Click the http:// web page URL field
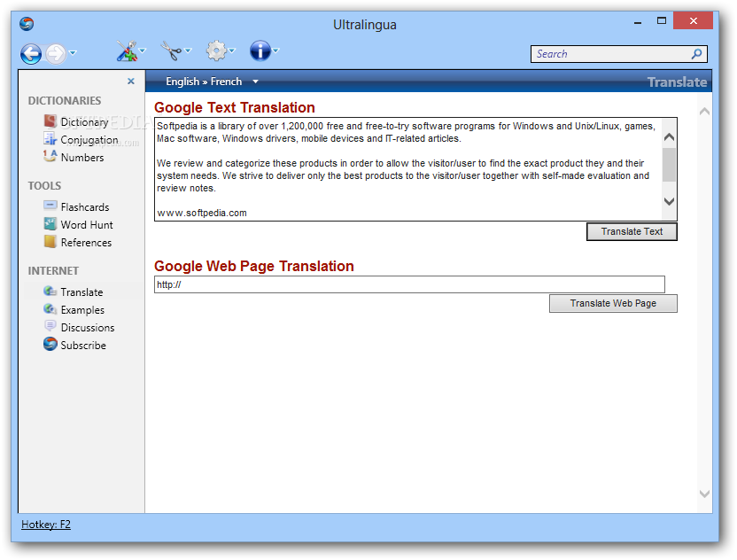 [x=409, y=285]
